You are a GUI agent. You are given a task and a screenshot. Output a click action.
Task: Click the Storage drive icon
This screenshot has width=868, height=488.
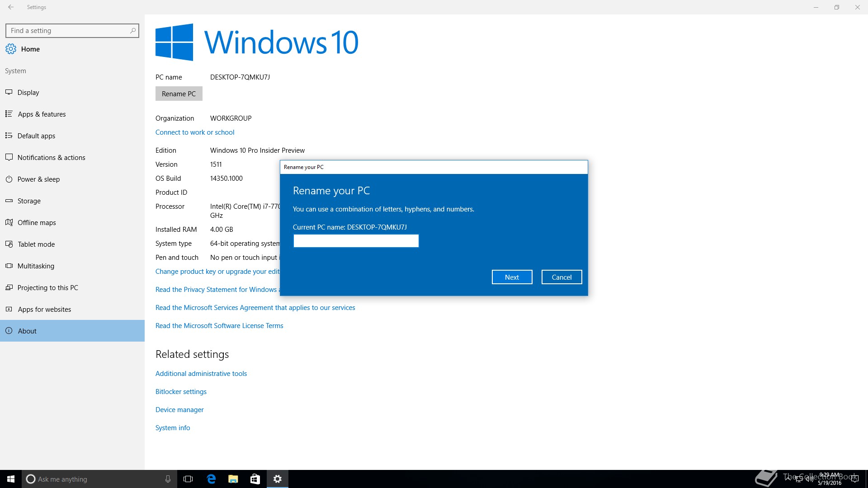[x=9, y=201]
